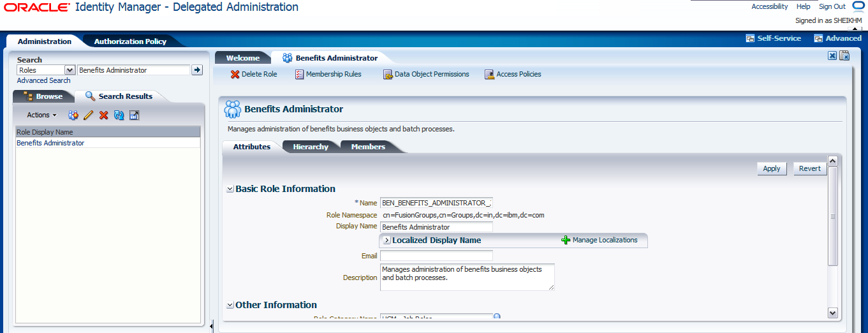Open Membership Rules
The height and width of the screenshot is (333, 868).
(328, 74)
